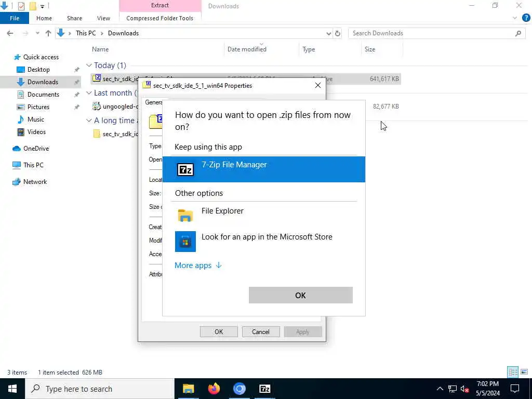This screenshot has width=532, height=399.
Task: Click OK in the Properties window
Action: [219, 332]
